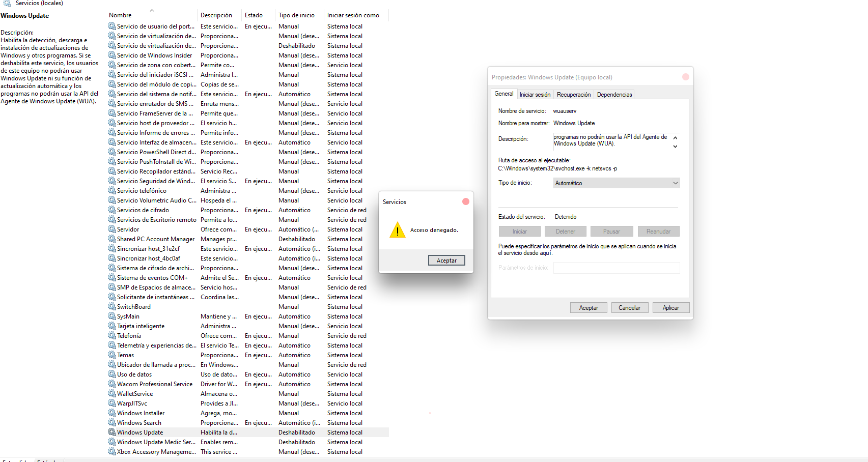This screenshot has height=462, width=868.
Task: Click Cancelar in properties dialog
Action: (629, 308)
